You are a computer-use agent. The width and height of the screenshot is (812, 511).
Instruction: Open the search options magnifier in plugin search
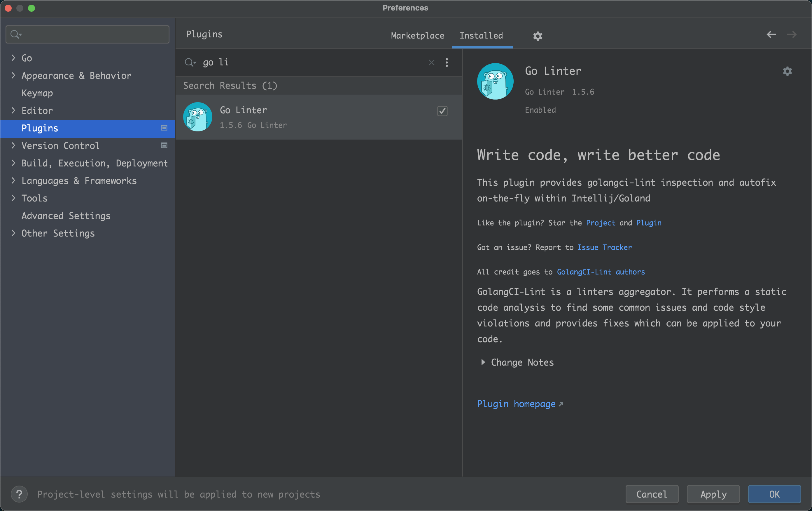click(190, 62)
